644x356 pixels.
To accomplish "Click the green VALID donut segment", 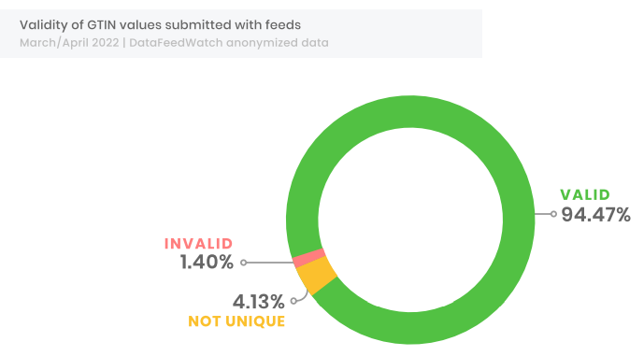I will (519, 220).
